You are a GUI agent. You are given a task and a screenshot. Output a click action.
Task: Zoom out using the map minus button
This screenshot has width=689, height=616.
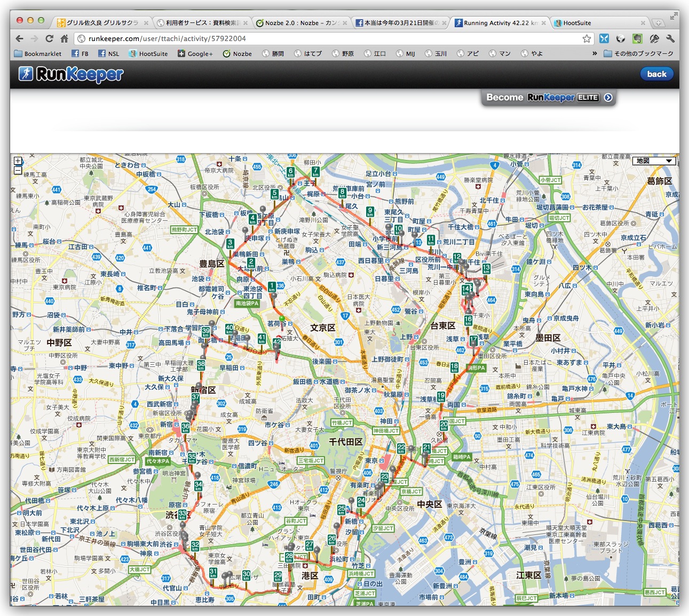click(18, 171)
